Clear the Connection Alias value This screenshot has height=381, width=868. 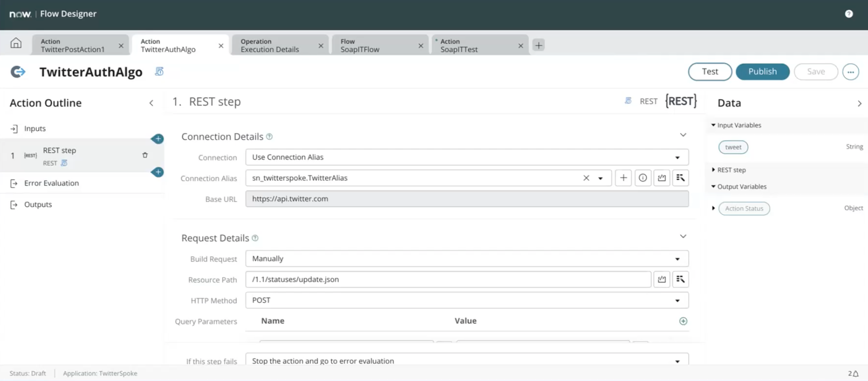pos(586,178)
